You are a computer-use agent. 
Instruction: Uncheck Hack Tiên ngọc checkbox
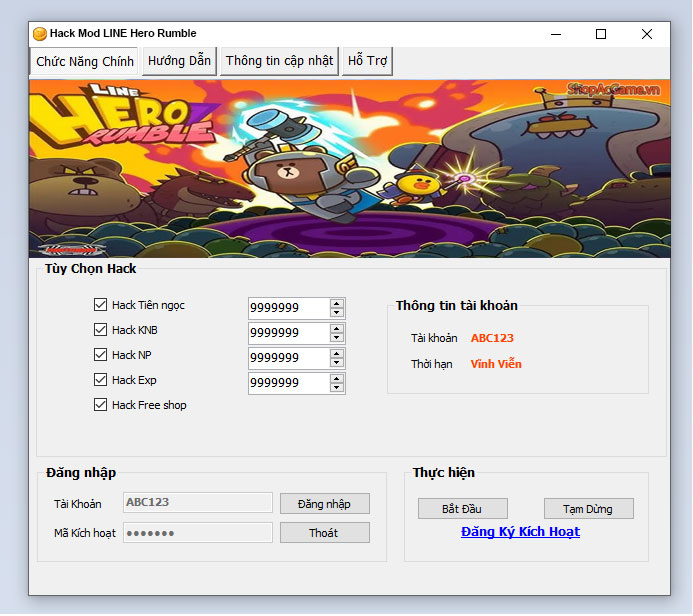pos(100,305)
